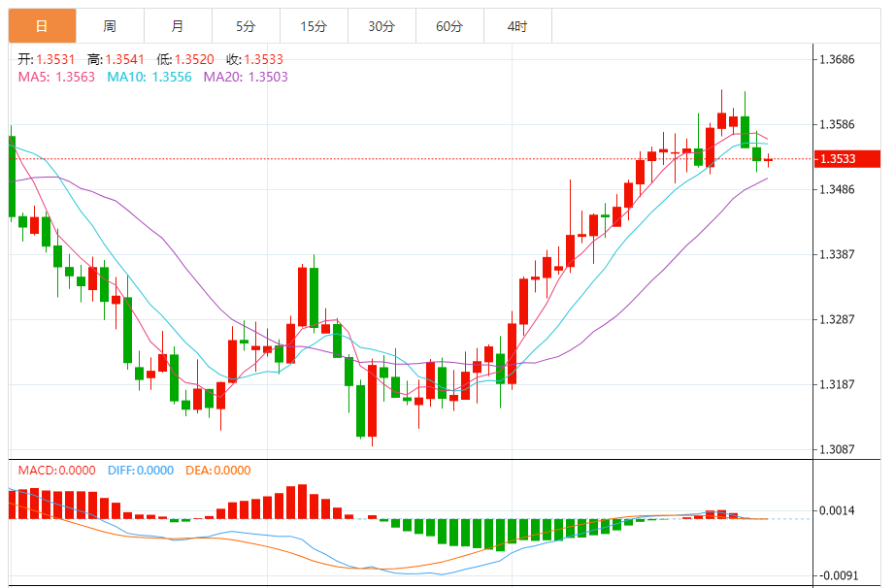This screenshot has height=588, width=895.
Task: Open the 5分 chart tab
Action: point(246,25)
